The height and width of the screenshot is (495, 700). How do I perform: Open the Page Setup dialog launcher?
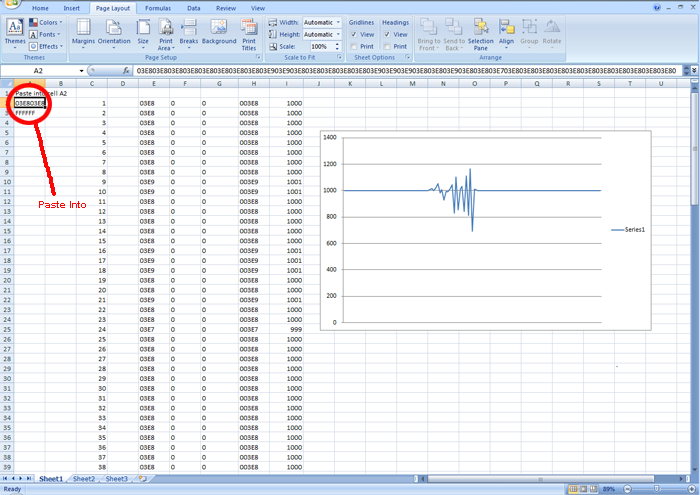tap(258, 57)
